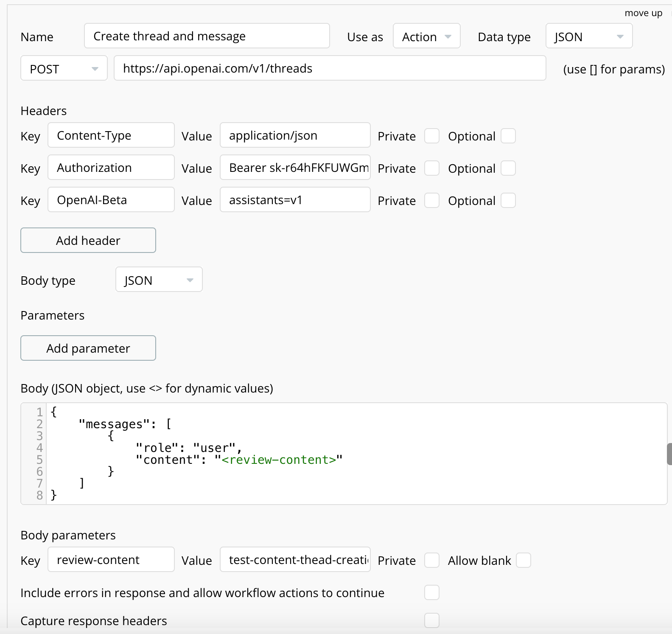Enable Allow blank for review-content
672x634 pixels.
(524, 561)
